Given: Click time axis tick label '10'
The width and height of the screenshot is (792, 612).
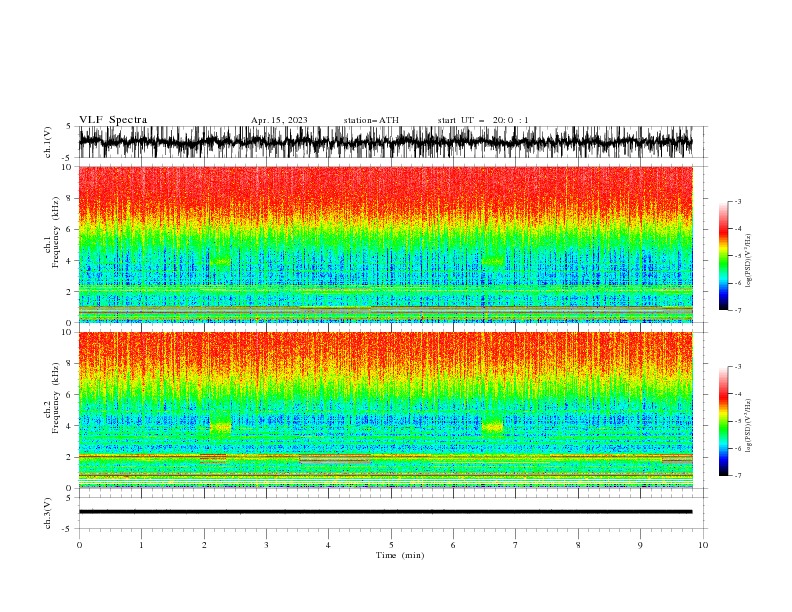Looking at the screenshot, I should pyautogui.click(x=703, y=545).
